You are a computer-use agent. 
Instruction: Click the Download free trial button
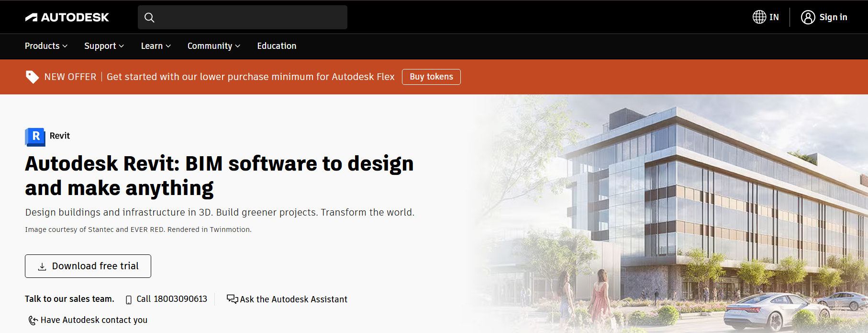(88, 266)
